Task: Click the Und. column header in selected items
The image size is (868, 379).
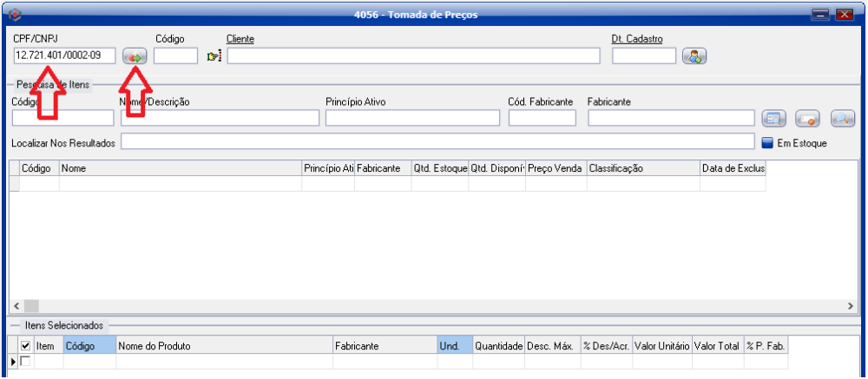Action: (x=454, y=346)
